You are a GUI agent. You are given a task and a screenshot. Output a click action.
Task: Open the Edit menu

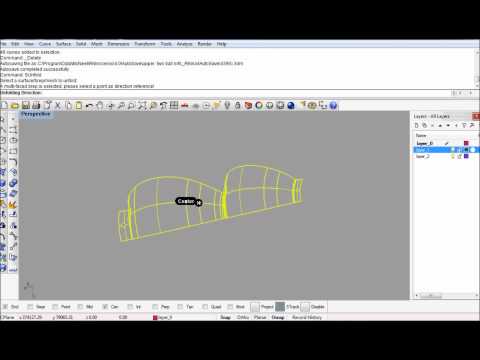coord(15,44)
